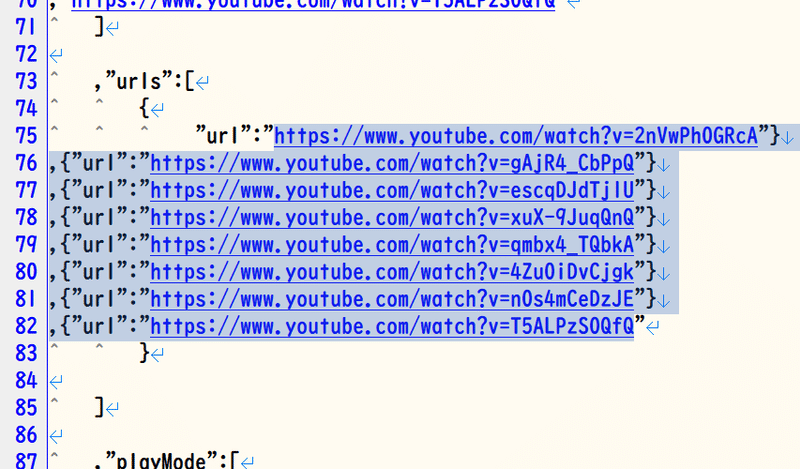The image size is (800, 469).
Task: Click line number 71 in the gutter
Action: point(26,27)
